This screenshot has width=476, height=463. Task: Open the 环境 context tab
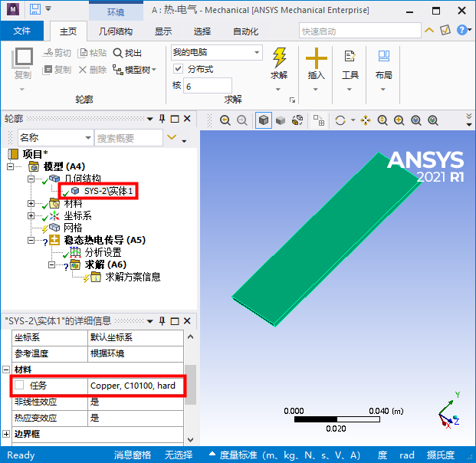point(116,12)
